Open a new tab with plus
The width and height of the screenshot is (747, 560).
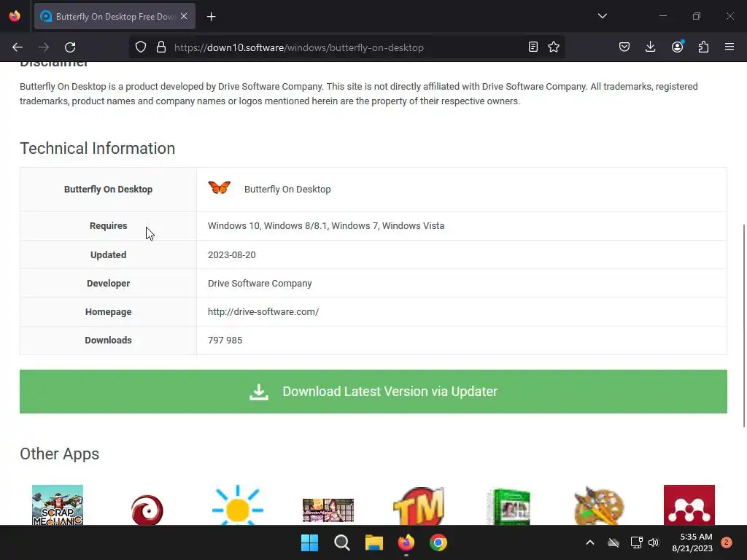pos(211,17)
